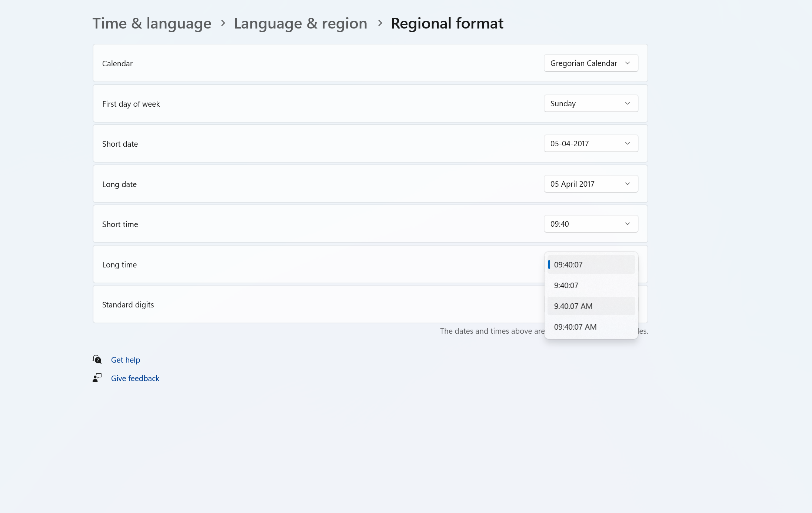Click the Get help headset icon
The width and height of the screenshot is (812, 513).
point(97,359)
